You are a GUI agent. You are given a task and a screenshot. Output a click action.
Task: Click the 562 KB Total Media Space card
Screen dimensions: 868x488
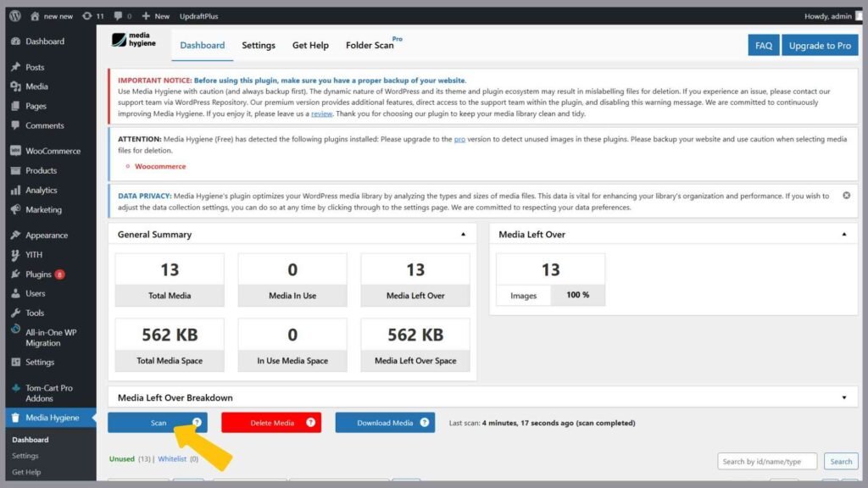(170, 346)
